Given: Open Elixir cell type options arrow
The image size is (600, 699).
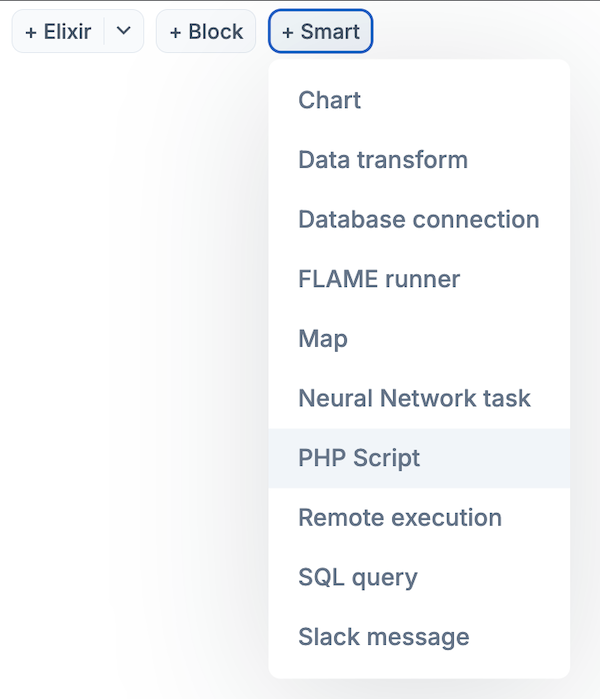Looking at the screenshot, I should tap(124, 31).
